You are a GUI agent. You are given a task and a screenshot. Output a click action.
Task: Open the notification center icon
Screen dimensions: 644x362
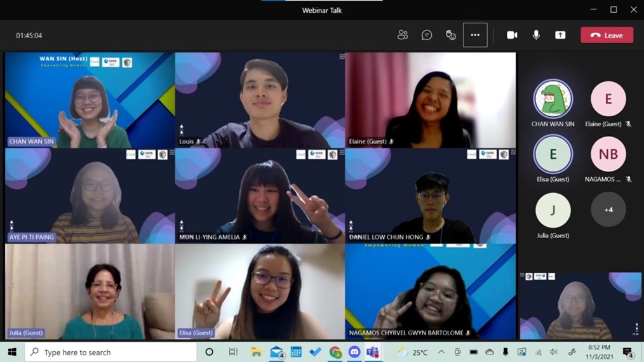pos(627,352)
